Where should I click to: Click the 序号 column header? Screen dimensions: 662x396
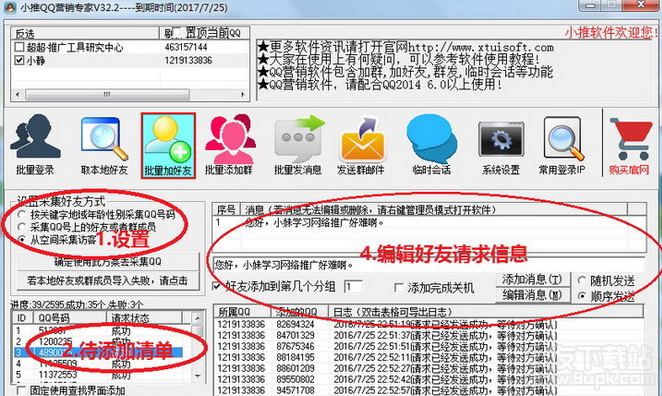[x=226, y=210]
